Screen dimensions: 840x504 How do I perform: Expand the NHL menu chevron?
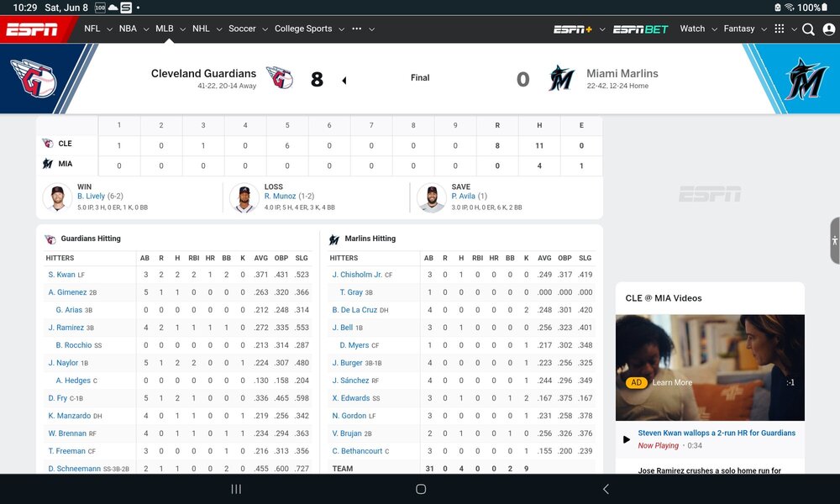(x=218, y=29)
